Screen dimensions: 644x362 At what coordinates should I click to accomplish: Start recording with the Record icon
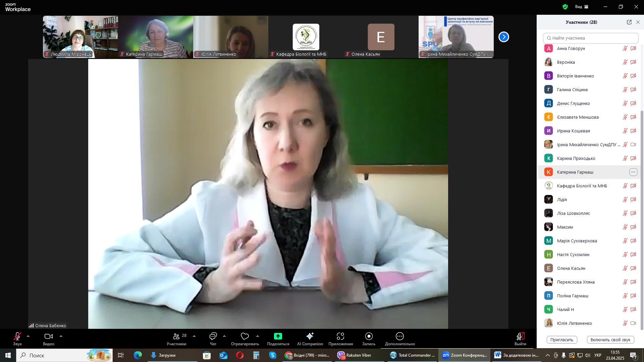click(x=369, y=337)
